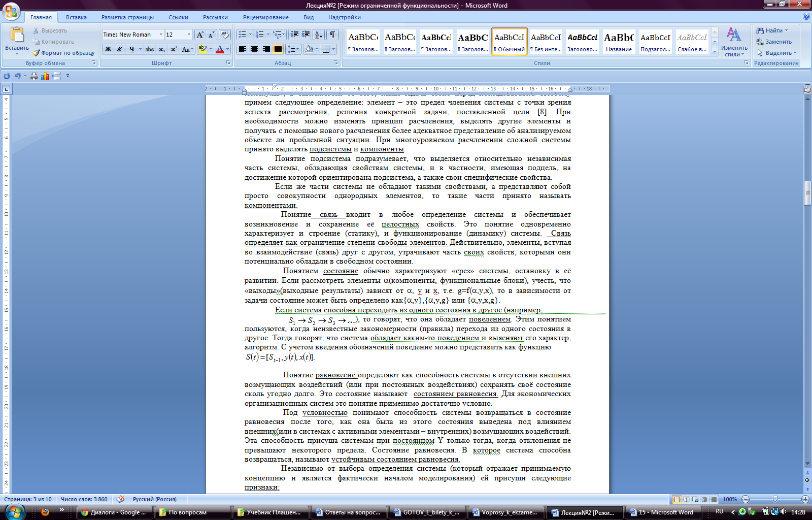Click the Grow Font button
812x520 pixels.
coord(200,35)
